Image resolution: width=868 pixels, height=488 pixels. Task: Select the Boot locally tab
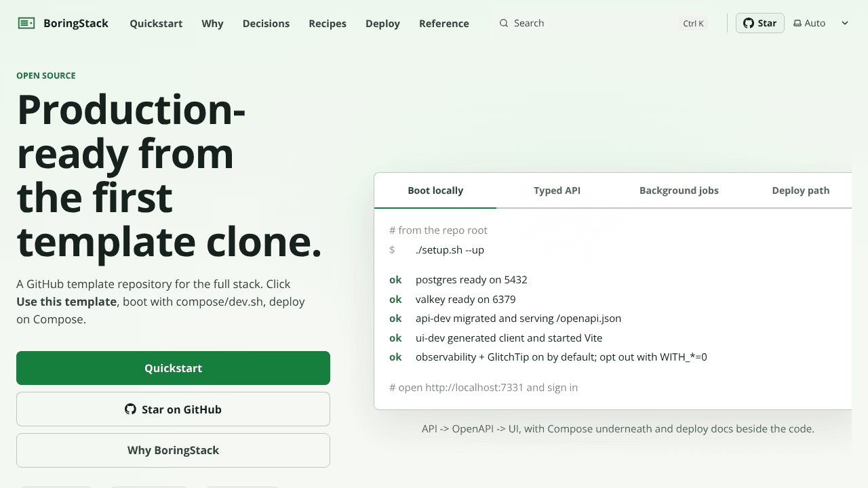(x=435, y=190)
